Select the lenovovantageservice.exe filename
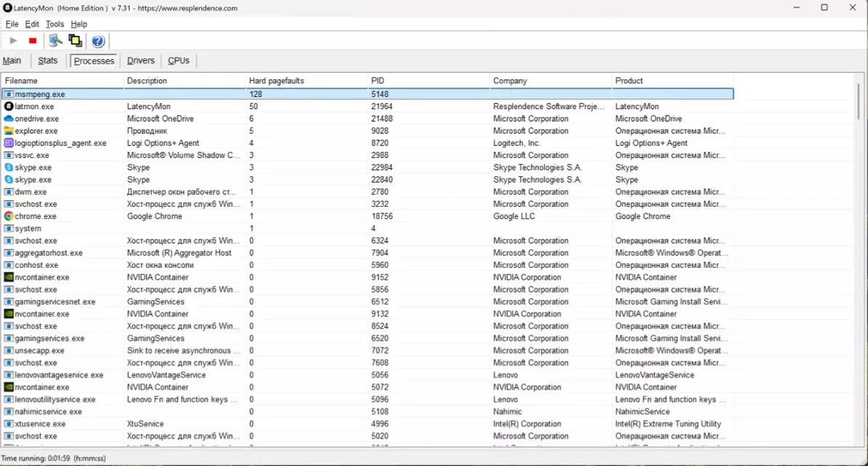The image size is (868, 466). point(59,374)
